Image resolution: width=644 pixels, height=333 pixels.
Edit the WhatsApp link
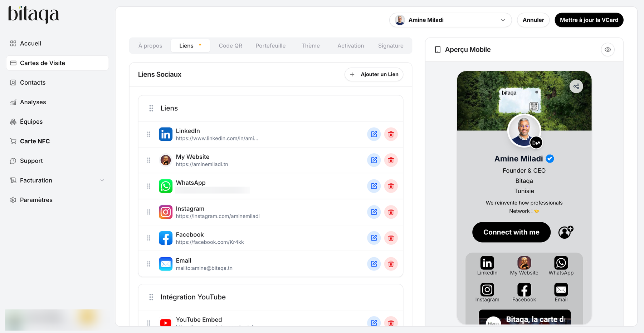[374, 186]
